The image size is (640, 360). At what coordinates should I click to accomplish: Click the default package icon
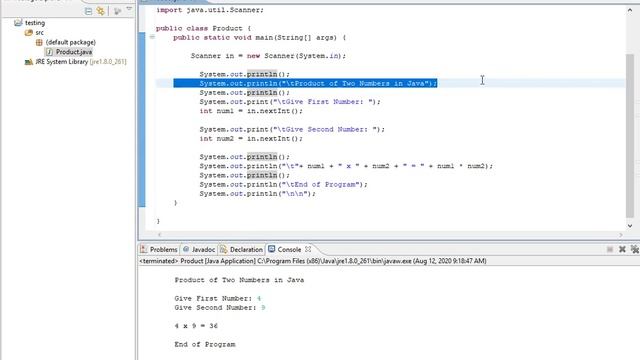39,42
